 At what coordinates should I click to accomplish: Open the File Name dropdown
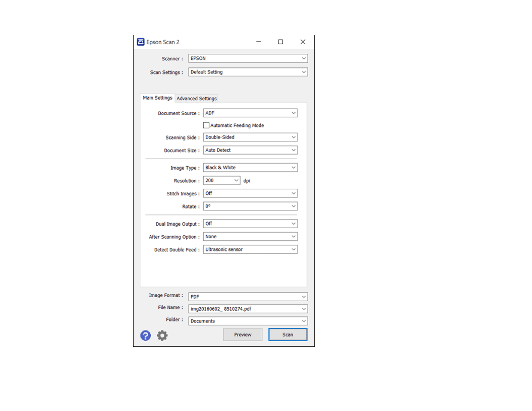tap(248, 309)
